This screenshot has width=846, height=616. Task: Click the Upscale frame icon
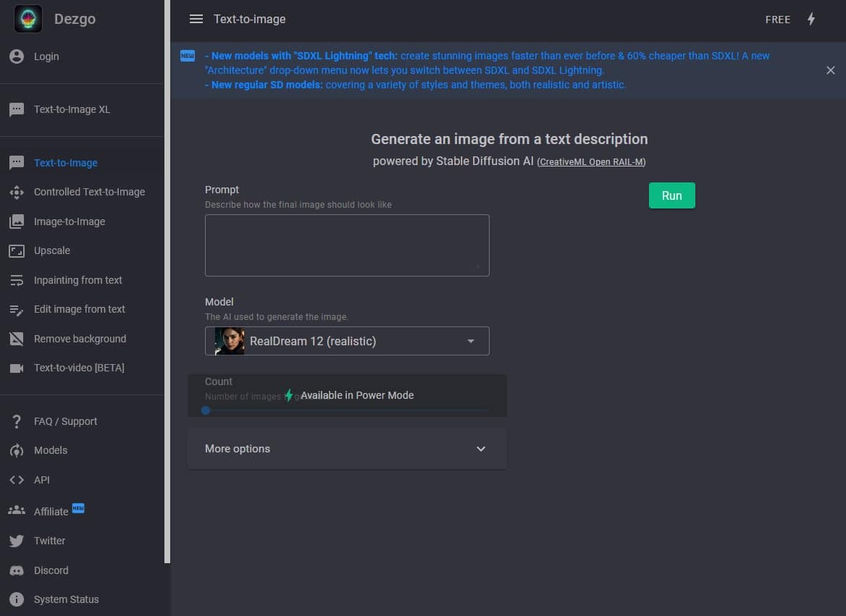17,251
